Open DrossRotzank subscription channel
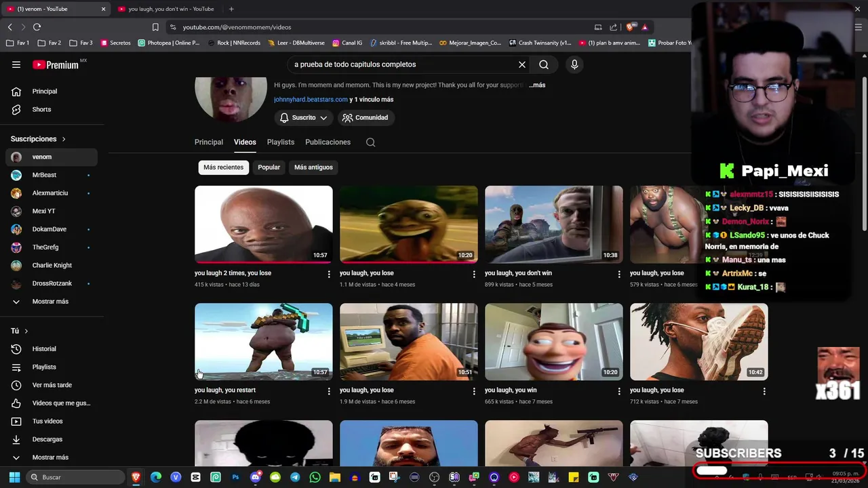Viewport: 868px width, 488px height. [52, 283]
